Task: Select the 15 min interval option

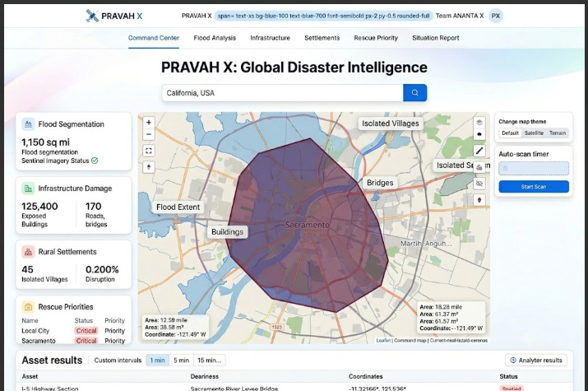Action: (209, 361)
